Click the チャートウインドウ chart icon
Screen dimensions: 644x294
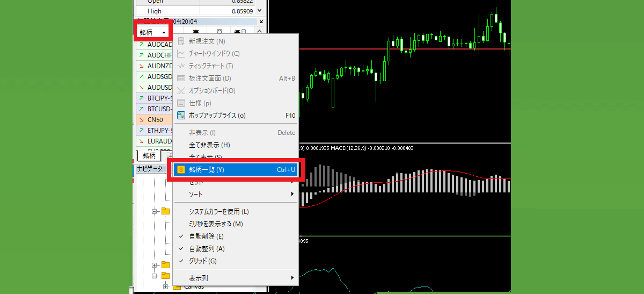click(x=181, y=54)
